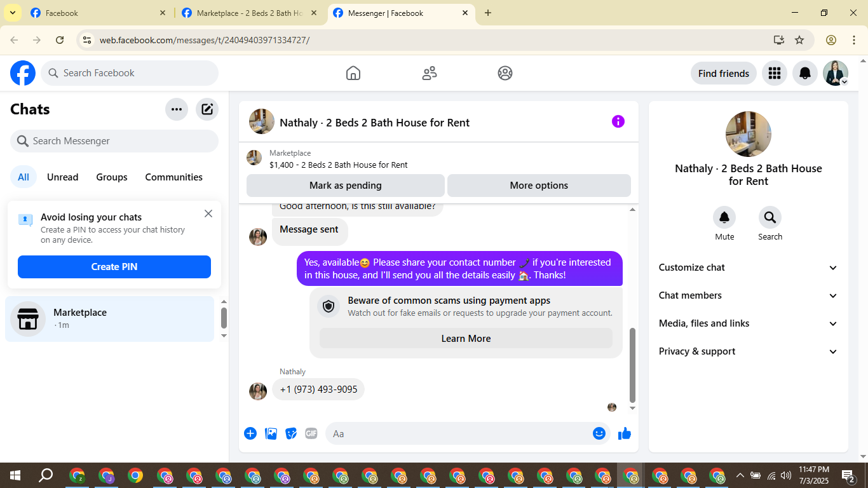Click the phone number message +1 (973) 493-9095
868x488 pixels.
[x=318, y=390]
